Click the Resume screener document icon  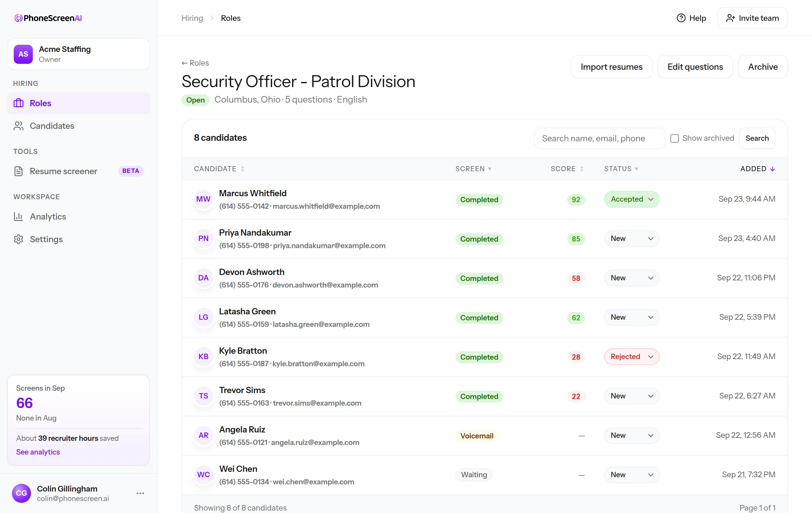point(19,171)
